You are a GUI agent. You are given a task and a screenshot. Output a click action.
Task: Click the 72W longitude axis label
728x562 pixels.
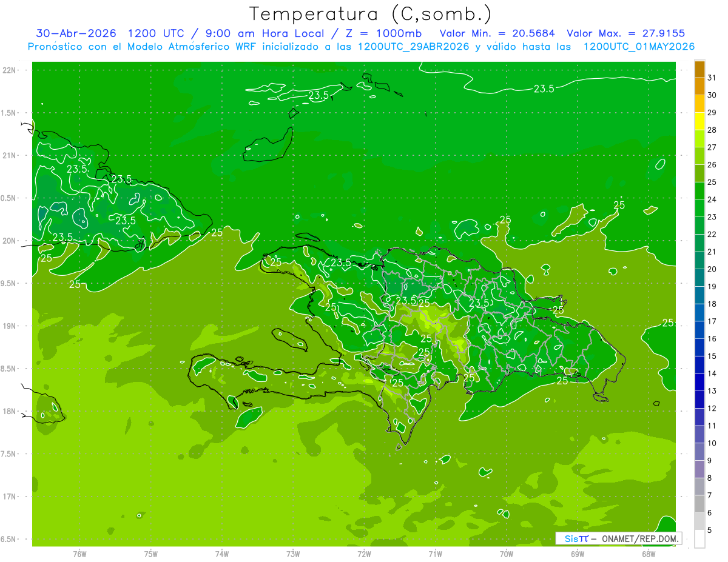364,554
